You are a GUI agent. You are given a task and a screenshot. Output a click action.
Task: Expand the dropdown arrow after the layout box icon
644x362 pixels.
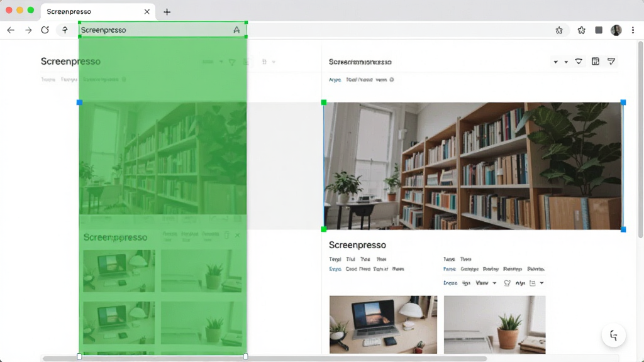click(541, 283)
